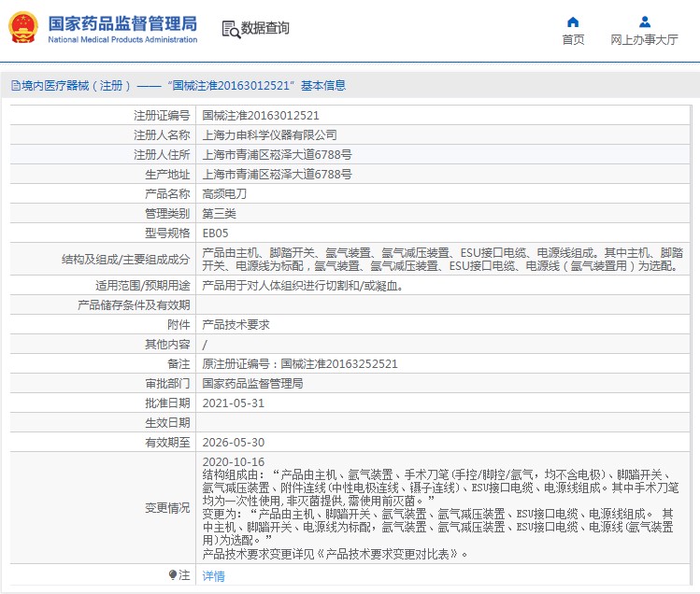This screenshot has height=594, width=700.
Task: Click the 有效期至 label
Action: (167, 443)
